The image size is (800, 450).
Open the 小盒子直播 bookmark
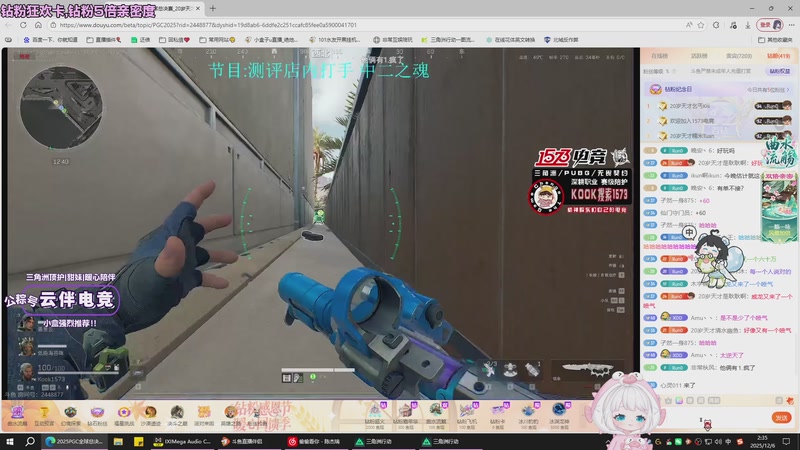271,40
